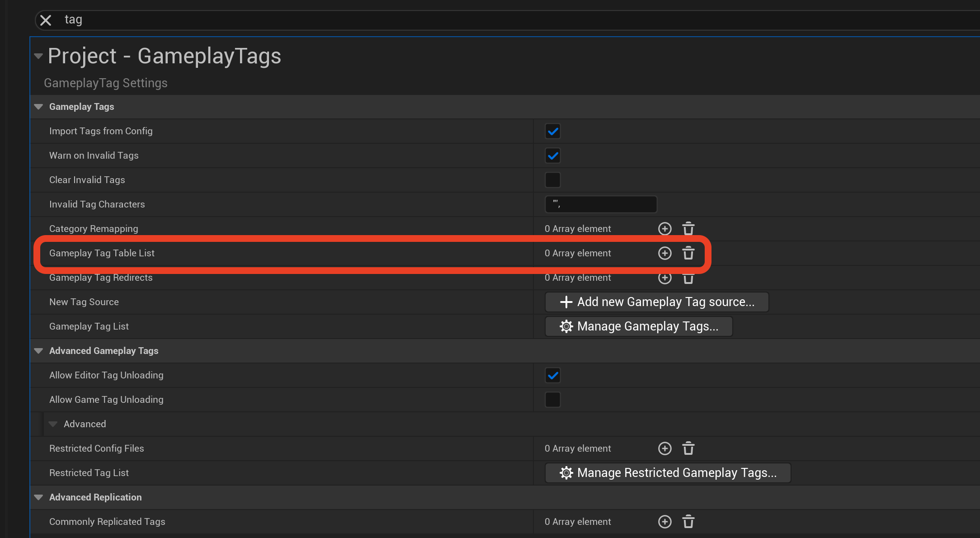Enable Allow Game Tag Unloading
The image size is (980, 538).
(553, 400)
